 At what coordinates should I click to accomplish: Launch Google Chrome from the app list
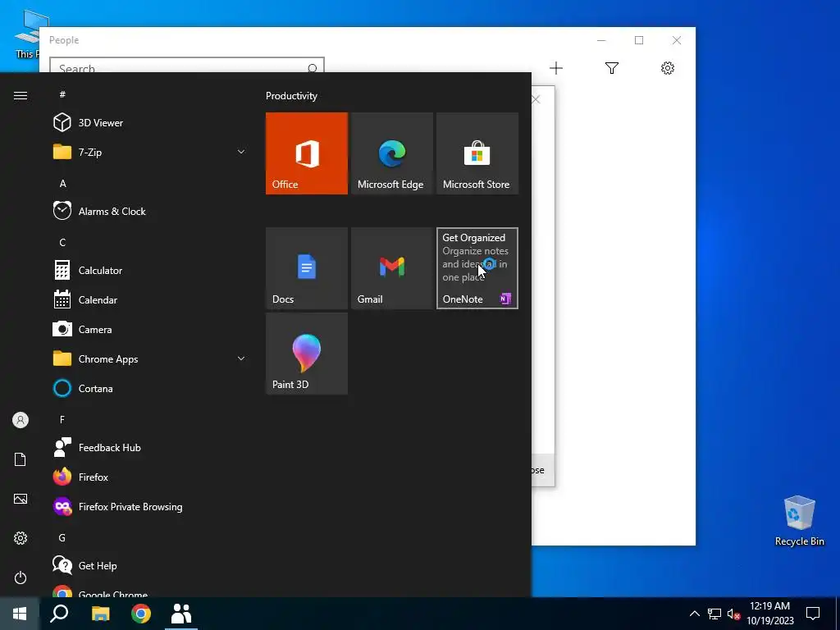[150, 591]
